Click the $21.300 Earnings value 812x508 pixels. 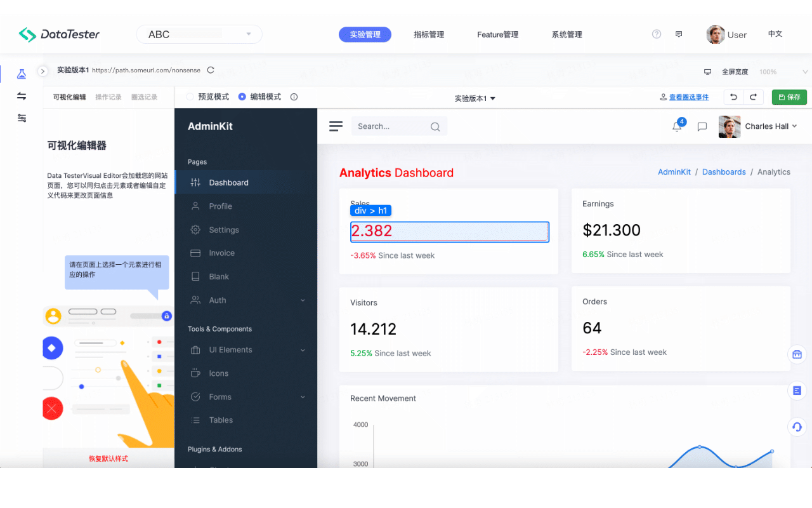coord(612,230)
